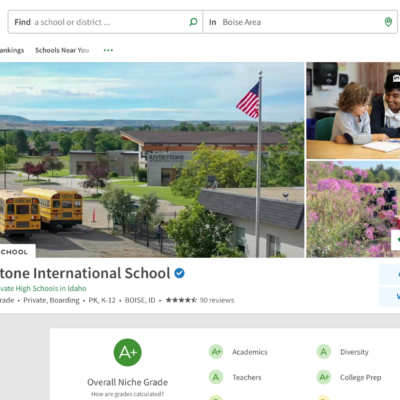The height and width of the screenshot is (400, 400).
Task: Click How are grades calculated link
Action: tap(128, 394)
